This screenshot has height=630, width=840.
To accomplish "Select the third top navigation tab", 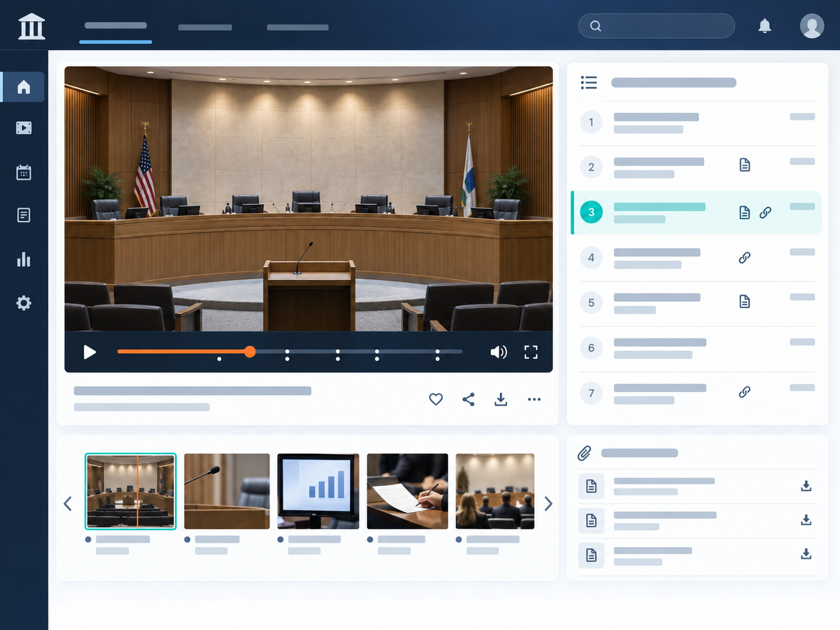I will (298, 27).
